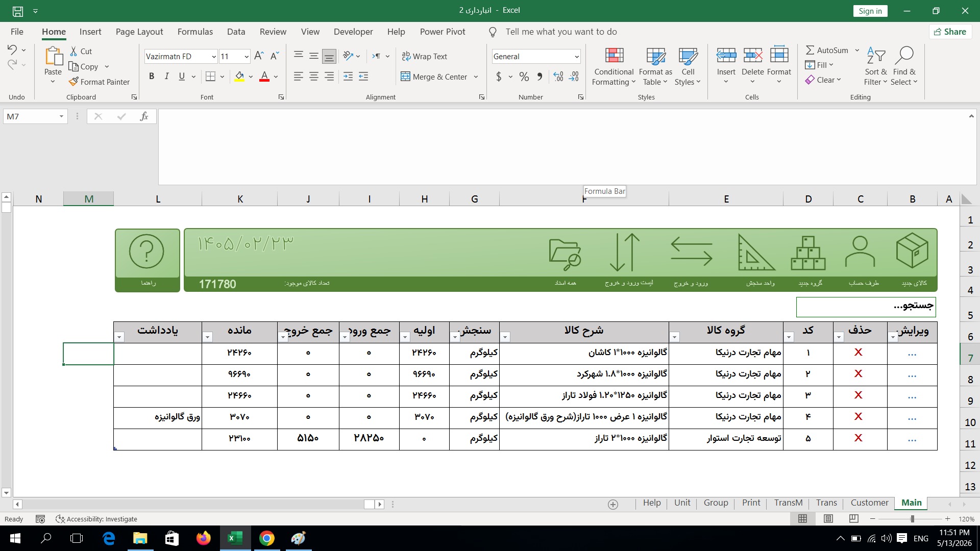This screenshot has width=980, height=551.
Task: Open filter dropdown for گروه کالا column
Action: [x=674, y=337]
